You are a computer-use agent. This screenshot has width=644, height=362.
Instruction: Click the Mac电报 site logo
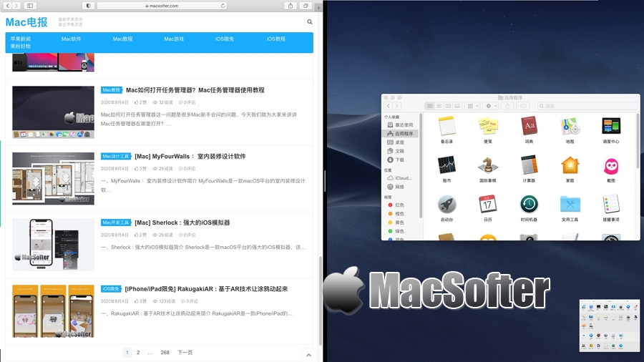(x=26, y=21)
